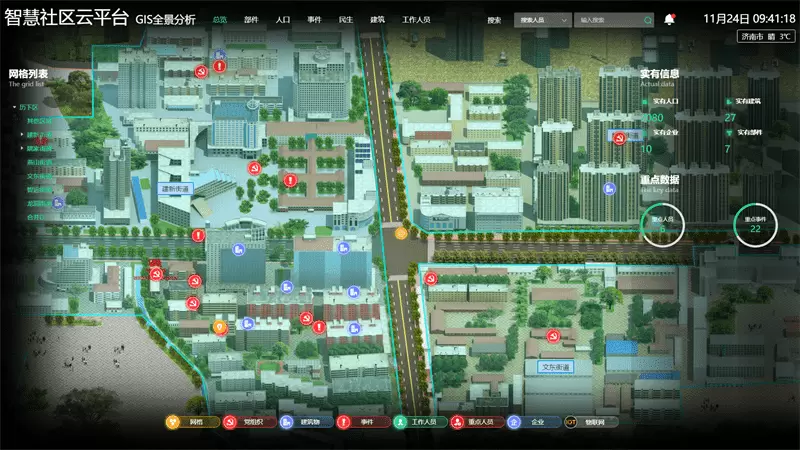The image size is (800, 450).
Task: Open the 建筑 tab
Action: coord(377,20)
